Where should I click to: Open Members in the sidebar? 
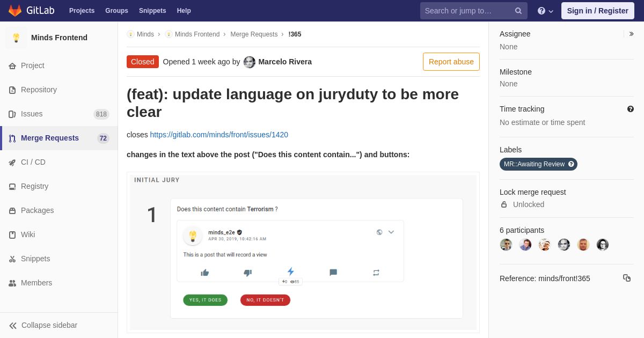pyautogui.click(x=58, y=283)
